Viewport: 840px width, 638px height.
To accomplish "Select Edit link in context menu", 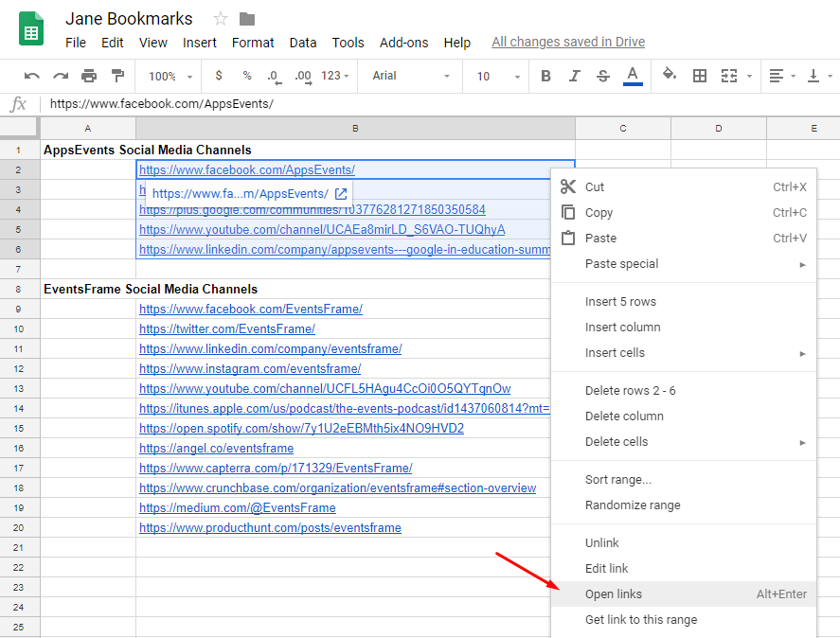I will (684, 568).
